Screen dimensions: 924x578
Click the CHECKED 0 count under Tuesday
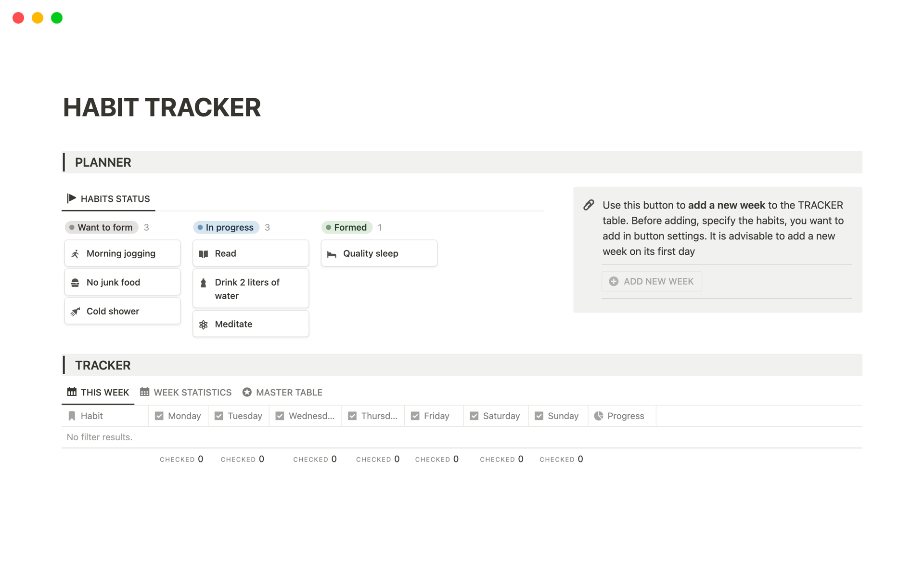click(x=242, y=459)
